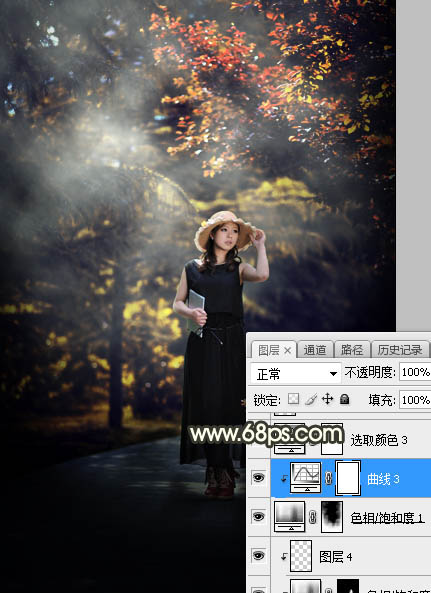
Task: Toggle lock transparent pixels icon
Action: coord(293,399)
